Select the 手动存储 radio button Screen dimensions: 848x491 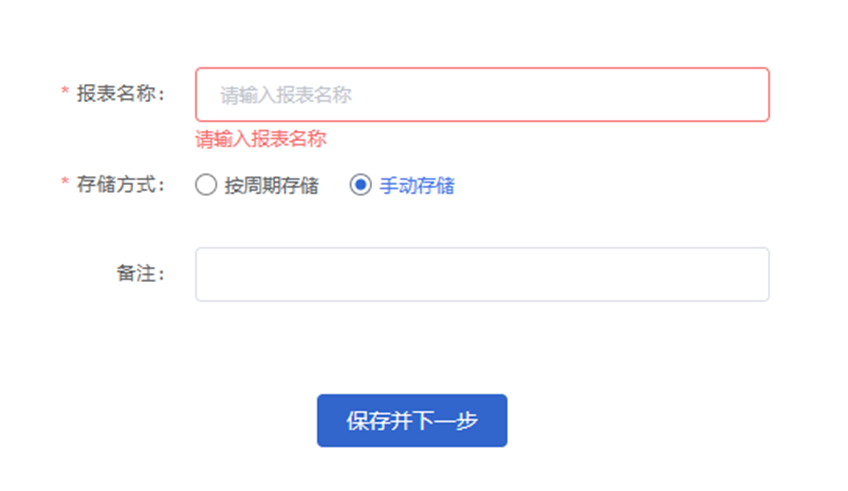point(360,185)
